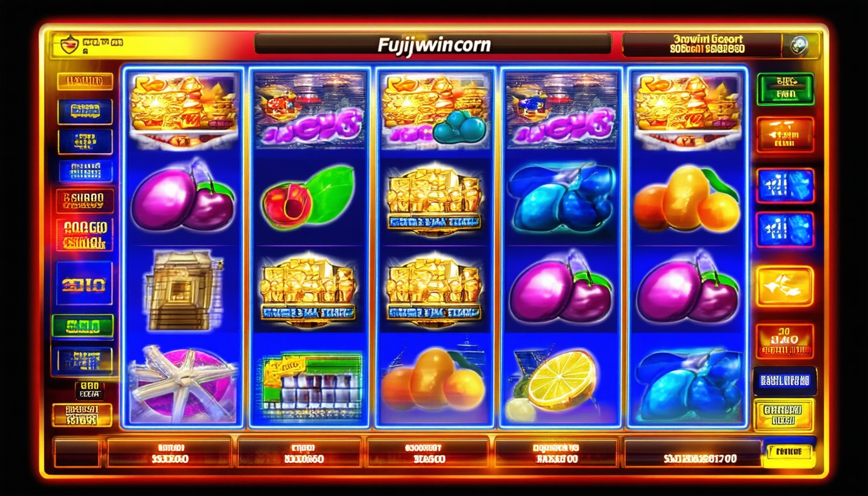Select the orange button below green right button
868x496 pixels.
[x=785, y=134]
